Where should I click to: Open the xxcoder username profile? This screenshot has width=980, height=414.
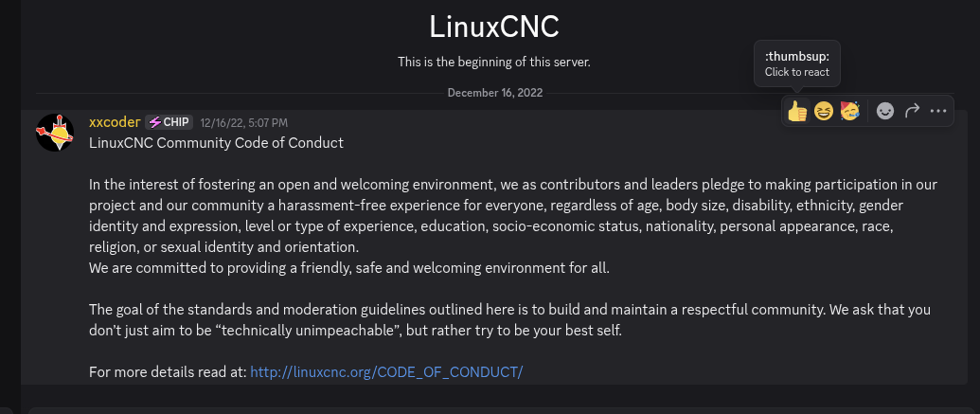(115, 122)
